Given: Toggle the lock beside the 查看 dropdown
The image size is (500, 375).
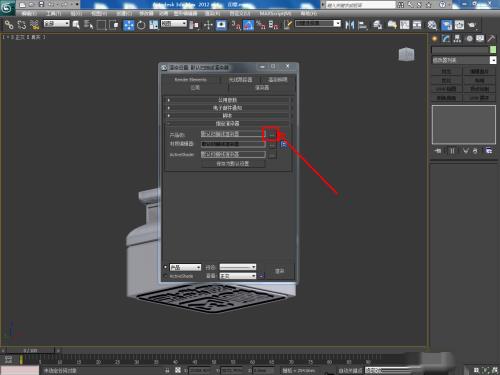Looking at the screenshot, I should coord(261,276).
